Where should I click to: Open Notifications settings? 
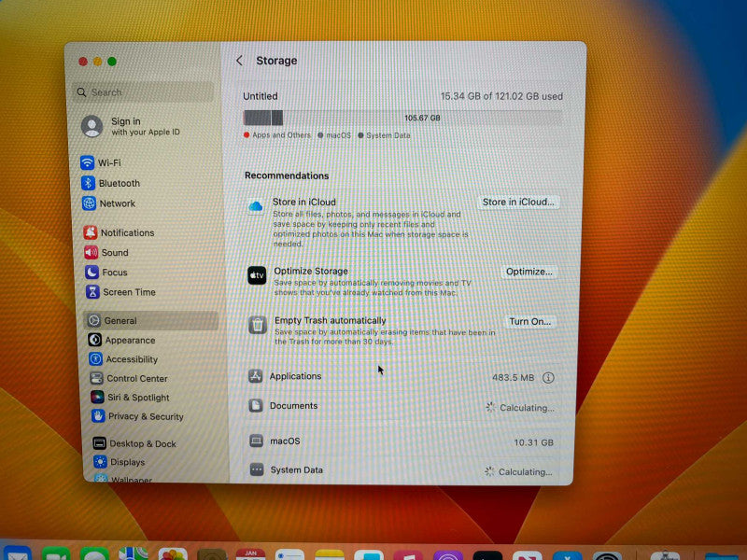coord(120,232)
